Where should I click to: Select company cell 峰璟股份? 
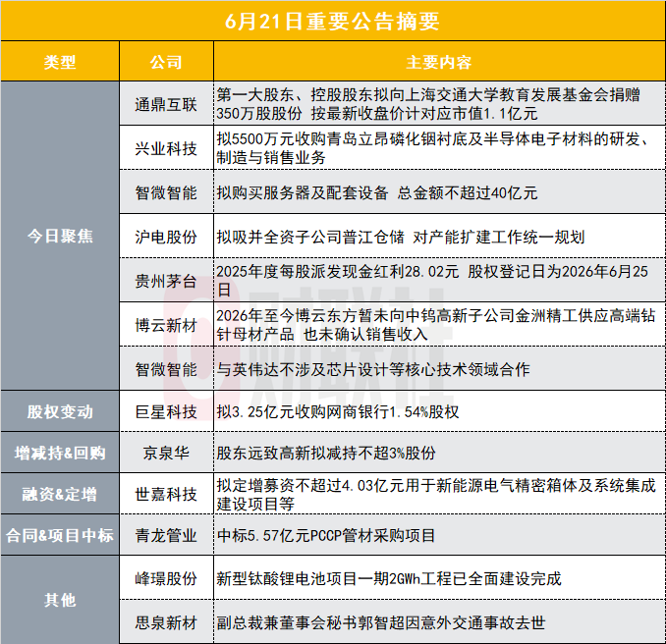click(166, 578)
